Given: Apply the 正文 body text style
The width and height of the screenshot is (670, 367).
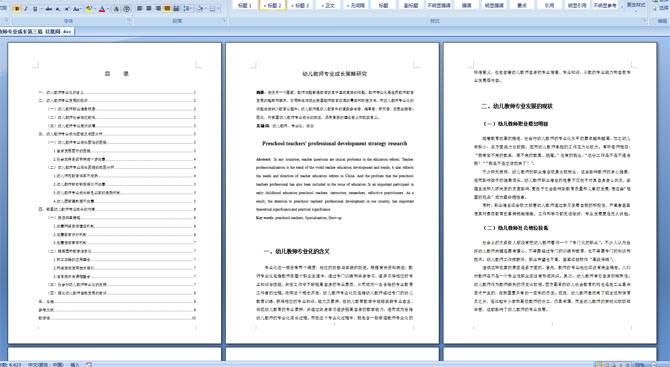Looking at the screenshot, I should pos(328,5).
